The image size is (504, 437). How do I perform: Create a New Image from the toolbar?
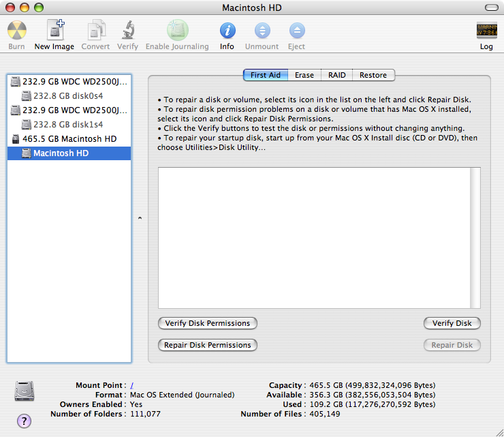(x=55, y=29)
